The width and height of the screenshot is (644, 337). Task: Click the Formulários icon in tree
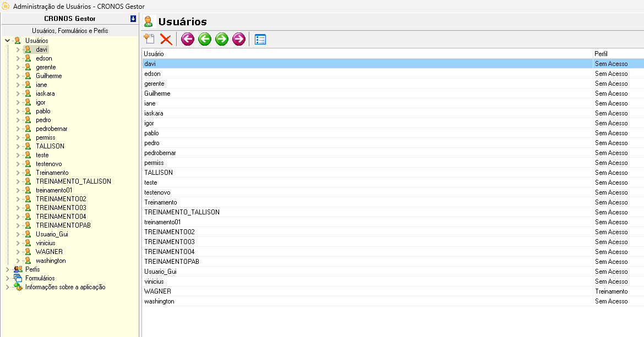(18, 278)
